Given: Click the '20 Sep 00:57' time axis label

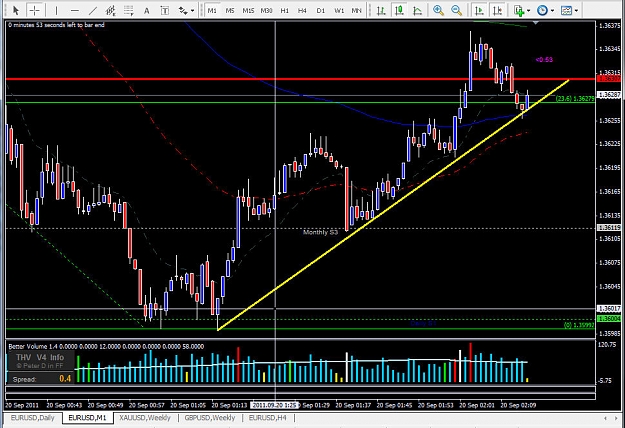Looking at the screenshot, I should tap(147, 405).
